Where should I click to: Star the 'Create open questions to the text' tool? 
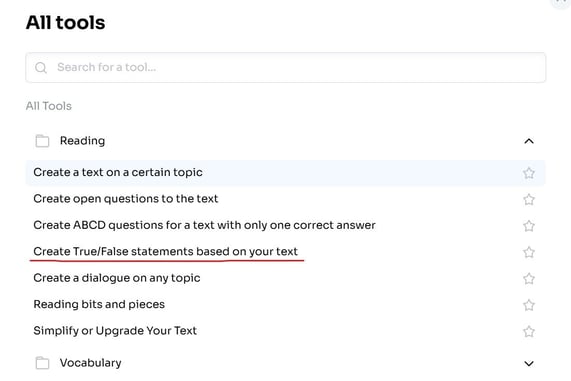click(529, 199)
